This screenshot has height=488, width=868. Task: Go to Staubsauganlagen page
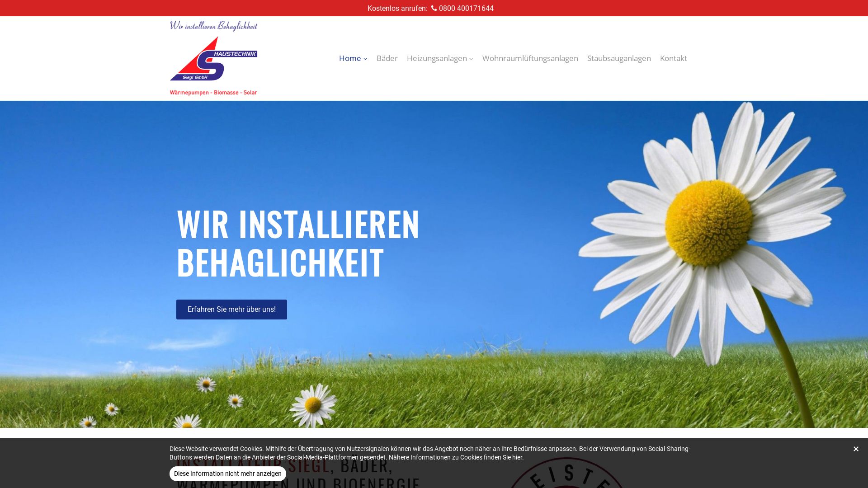click(x=619, y=58)
